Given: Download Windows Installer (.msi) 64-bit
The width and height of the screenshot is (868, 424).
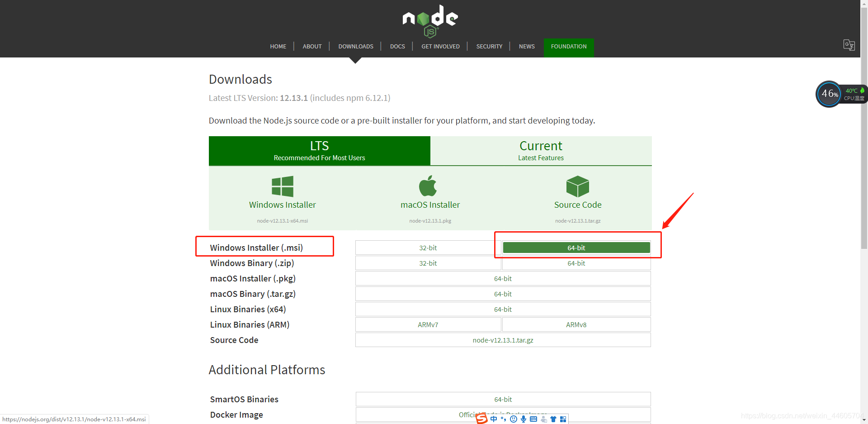Looking at the screenshot, I should (576, 248).
